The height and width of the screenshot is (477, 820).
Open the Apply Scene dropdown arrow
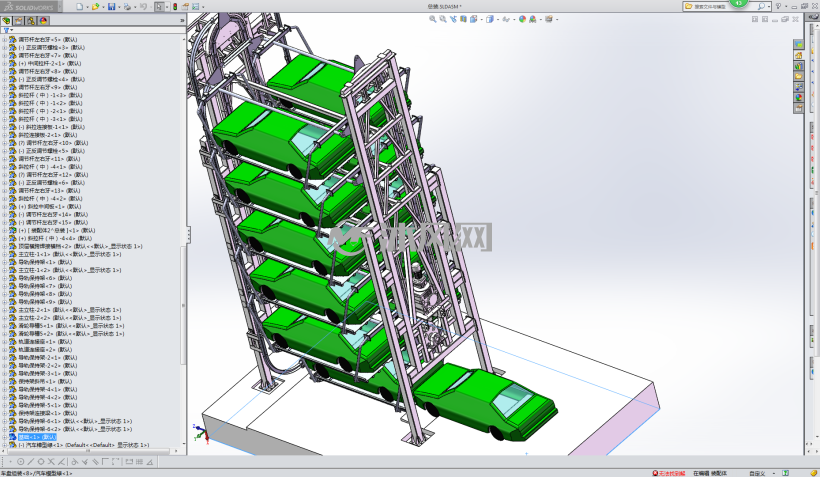540,19
